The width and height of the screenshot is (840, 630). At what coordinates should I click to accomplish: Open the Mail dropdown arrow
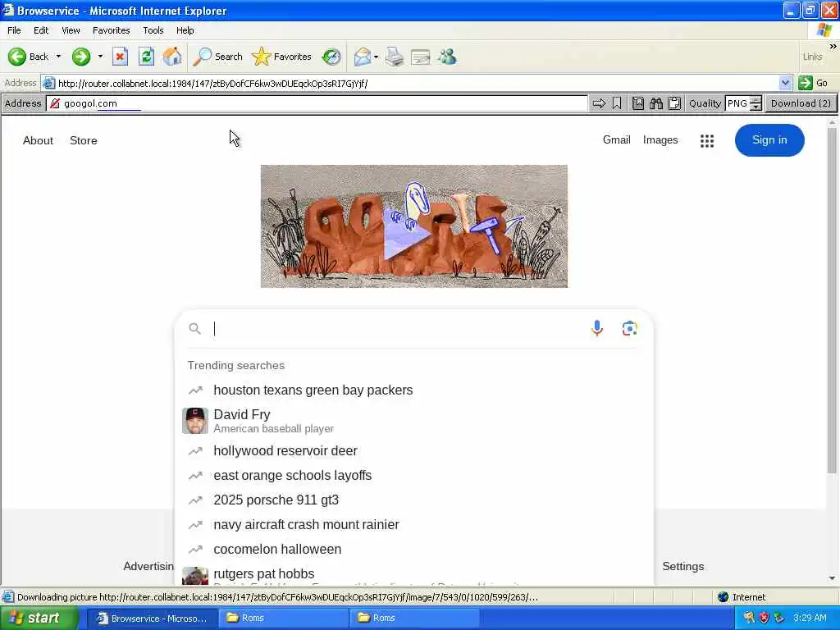[376, 57]
